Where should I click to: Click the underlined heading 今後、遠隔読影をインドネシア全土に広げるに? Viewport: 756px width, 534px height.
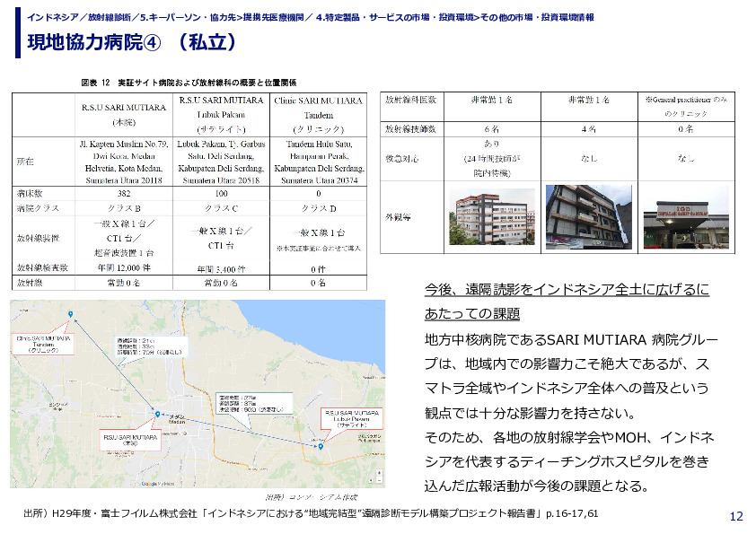[x=567, y=289]
